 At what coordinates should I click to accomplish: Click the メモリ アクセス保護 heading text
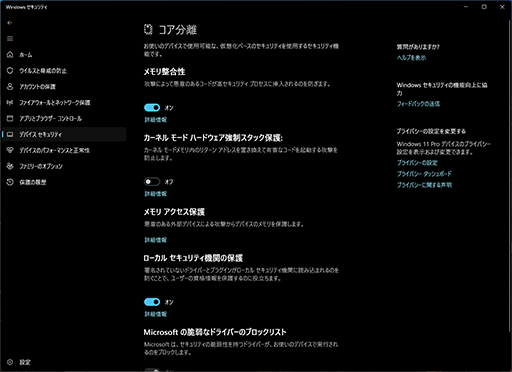174,212
